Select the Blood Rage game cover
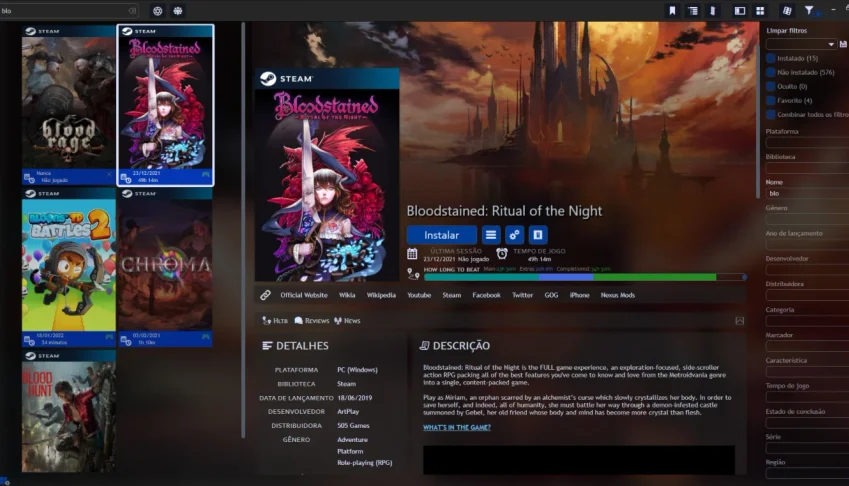This screenshot has height=486, width=849. pyautogui.click(x=69, y=103)
